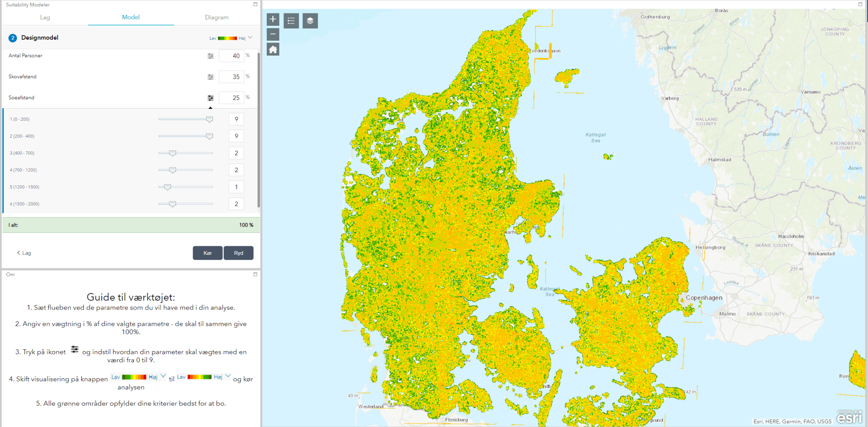Click the Skovafstand parameter label
868x427 pixels.
pyautogui.click(x=23, y=77)
